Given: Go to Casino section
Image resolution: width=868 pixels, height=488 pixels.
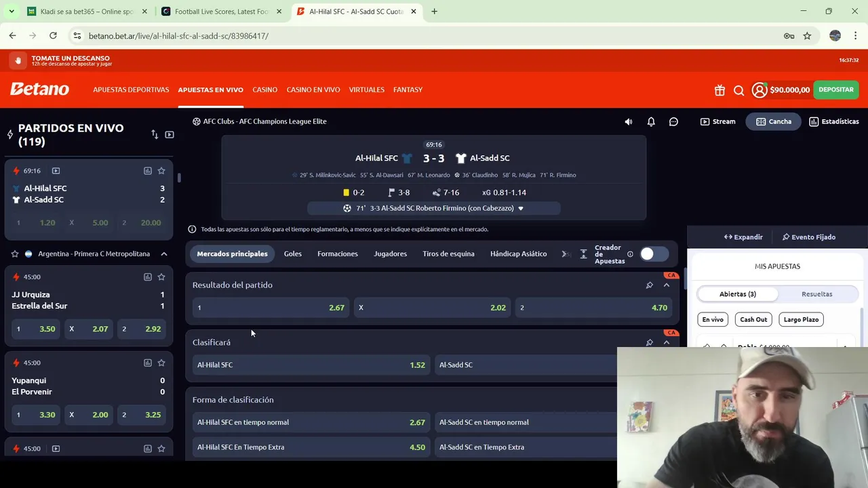Looking at the screenshot, I should tap(265, 89).
